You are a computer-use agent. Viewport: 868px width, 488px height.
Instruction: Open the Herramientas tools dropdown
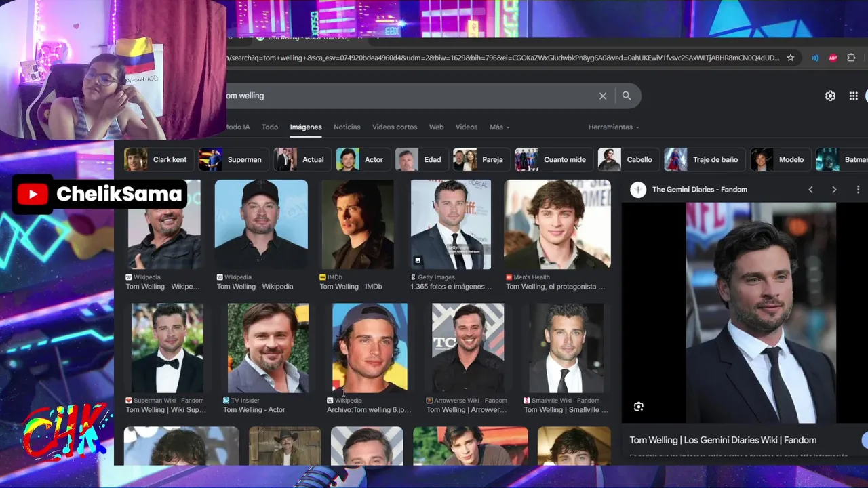[614, 127]
